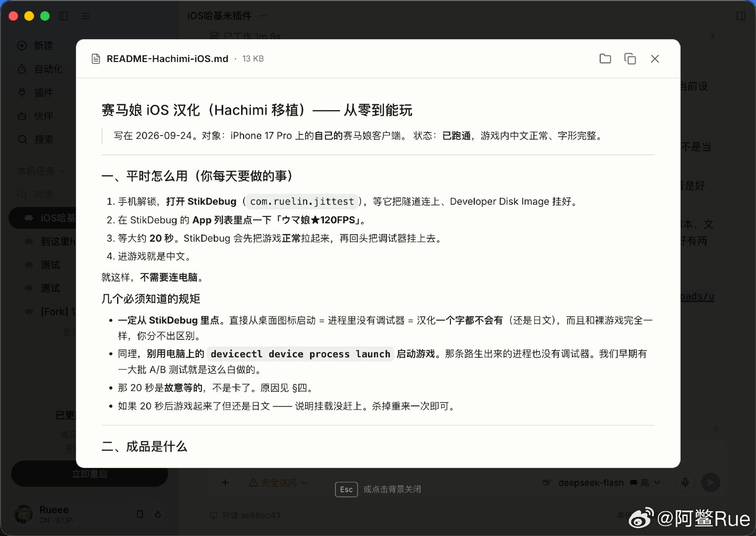Click the plus attach button in input bar
This screenshot has height=536, width=756.
click(x=225, y=482)
